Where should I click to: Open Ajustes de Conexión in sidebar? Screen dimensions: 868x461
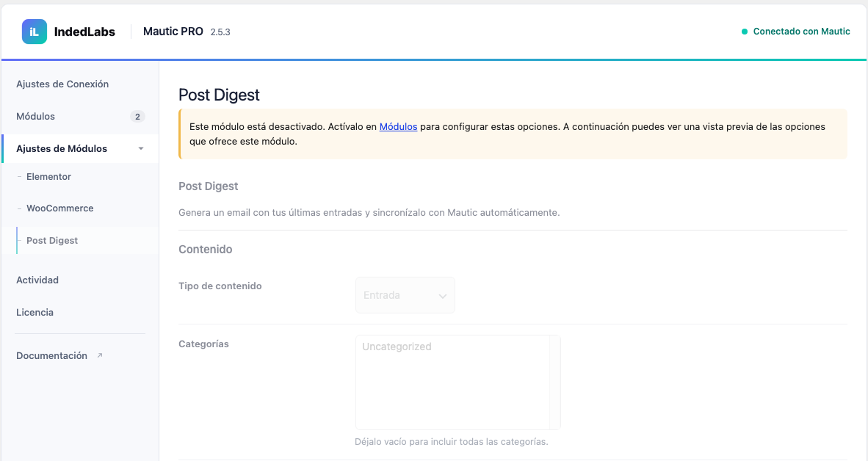click(x=62, y=84)
